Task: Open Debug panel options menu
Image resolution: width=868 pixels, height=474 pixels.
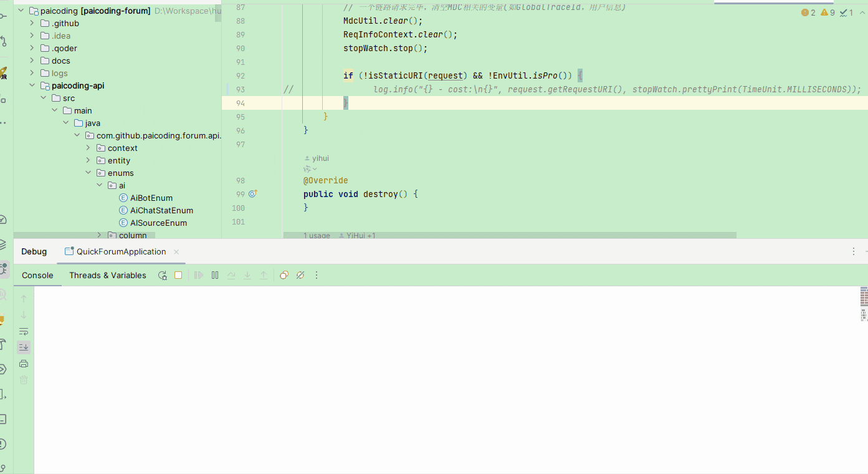Action: pos(854,251)
